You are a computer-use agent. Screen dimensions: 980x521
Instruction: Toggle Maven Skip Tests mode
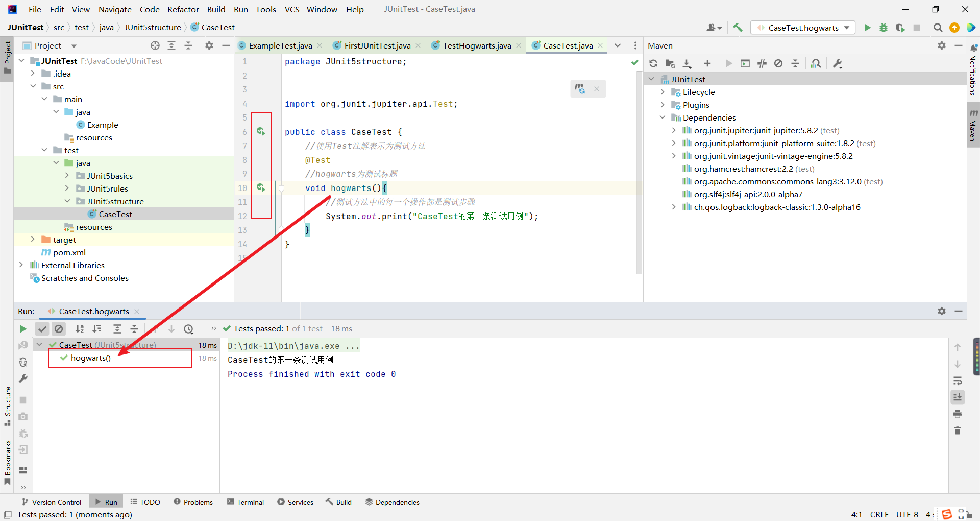tap(778, 63)
